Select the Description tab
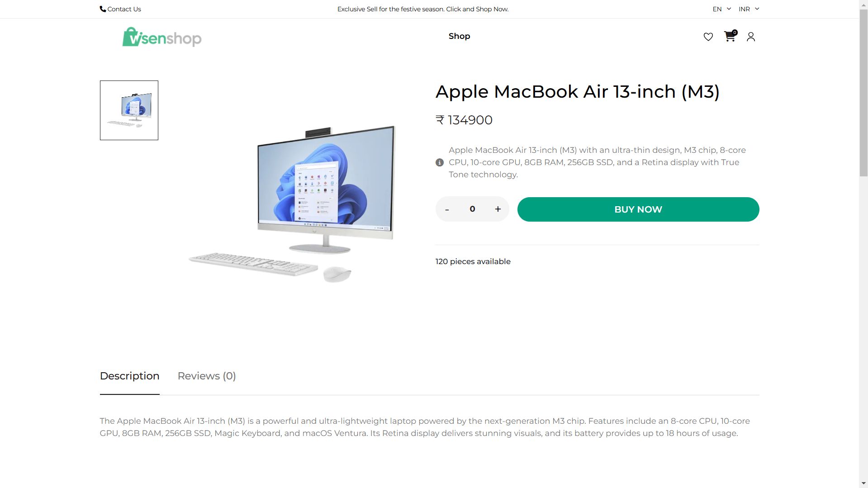Image resolution: width=868 pixels, height=488 pixels. (129, 376)
